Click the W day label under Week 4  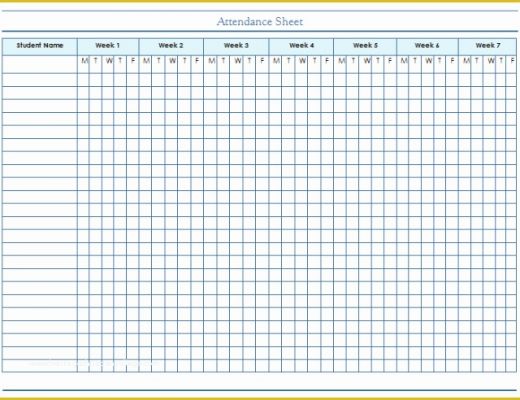click(x=302, y=61)
